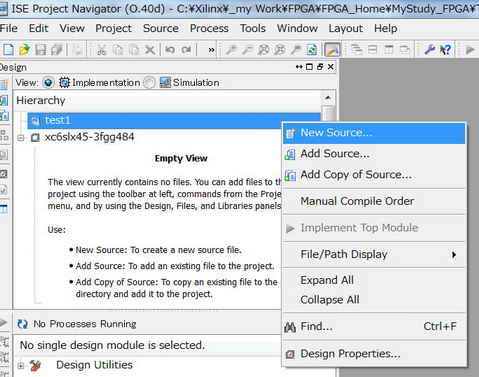
Task: Open the Window menu
Action: coord(297,28)
